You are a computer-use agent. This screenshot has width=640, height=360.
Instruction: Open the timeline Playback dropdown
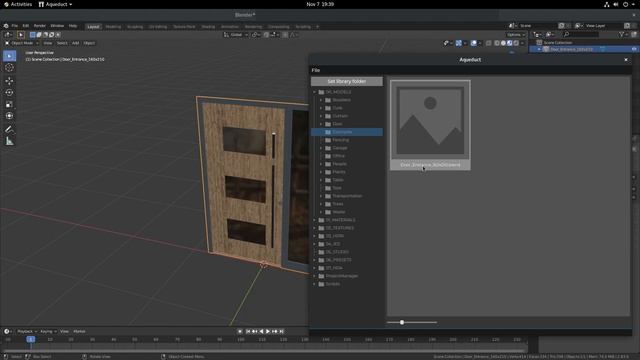click(27, 331)
